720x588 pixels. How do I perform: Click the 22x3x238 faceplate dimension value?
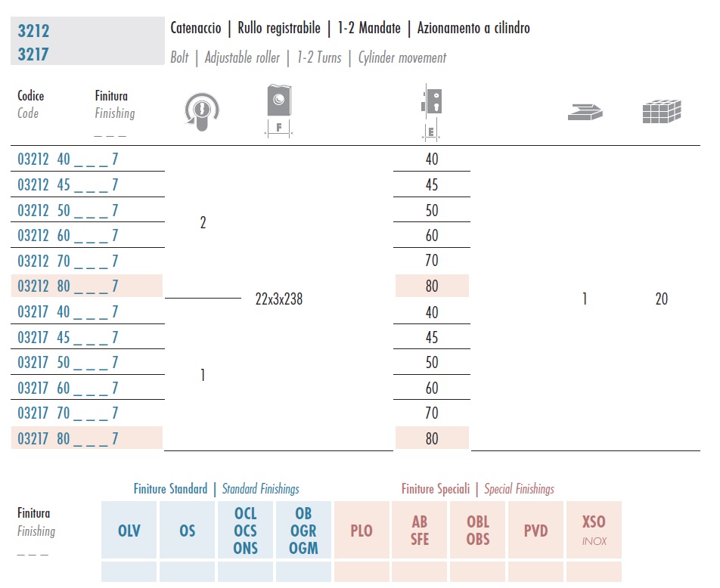point(279,299)
